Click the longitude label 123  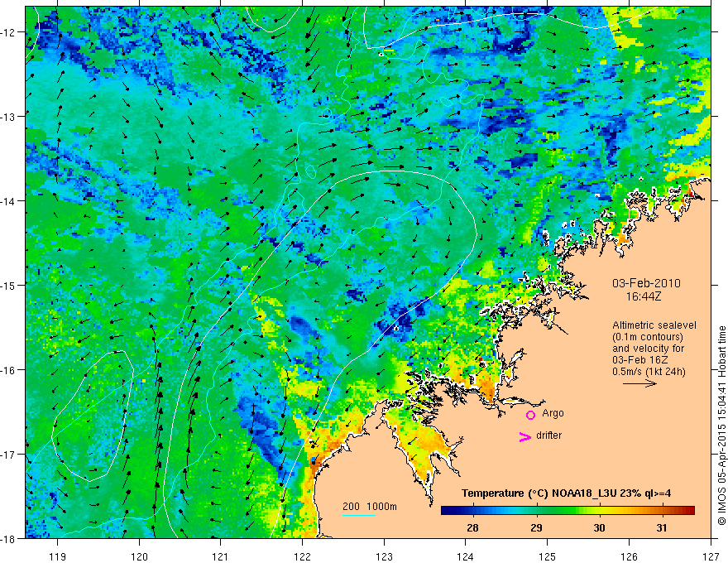pos(384,557)
